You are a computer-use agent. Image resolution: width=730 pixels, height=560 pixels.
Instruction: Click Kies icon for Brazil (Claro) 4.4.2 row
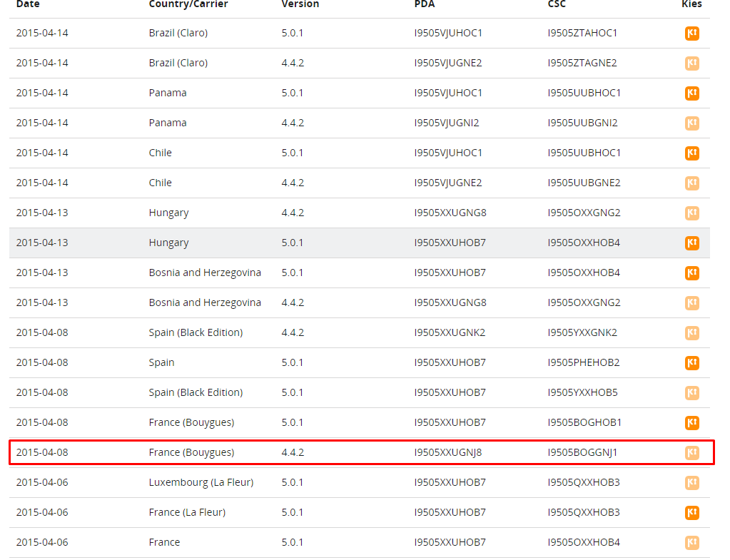(x=692, y=63)
